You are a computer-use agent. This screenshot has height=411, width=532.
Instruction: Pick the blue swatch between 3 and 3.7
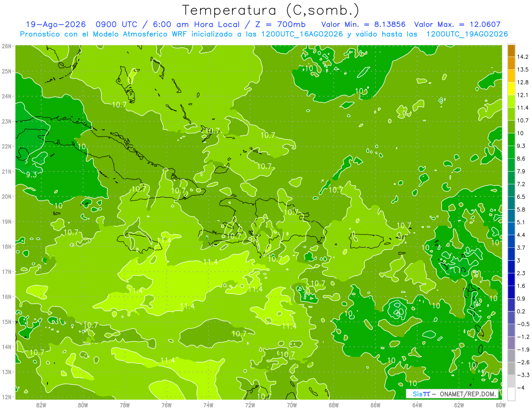[511, 254]
